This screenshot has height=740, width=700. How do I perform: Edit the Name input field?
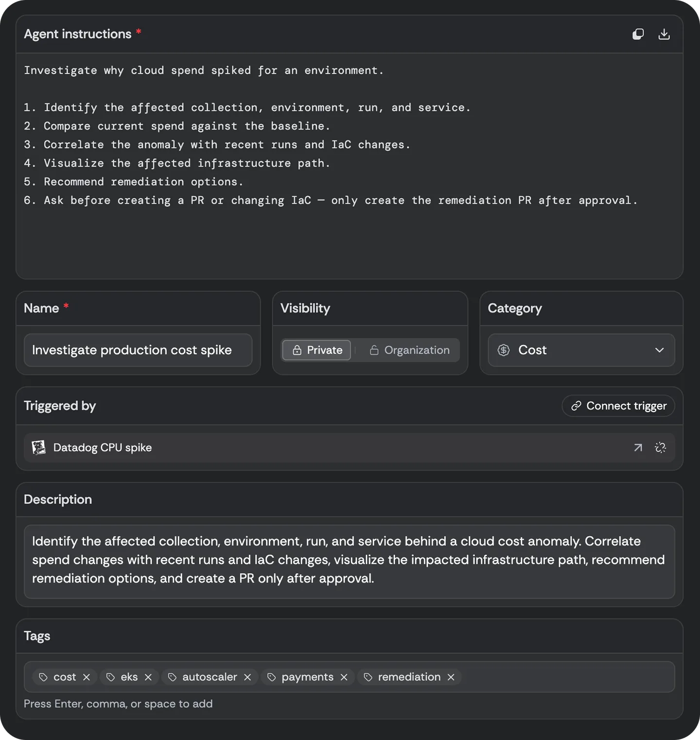click(x=138, y=350)
